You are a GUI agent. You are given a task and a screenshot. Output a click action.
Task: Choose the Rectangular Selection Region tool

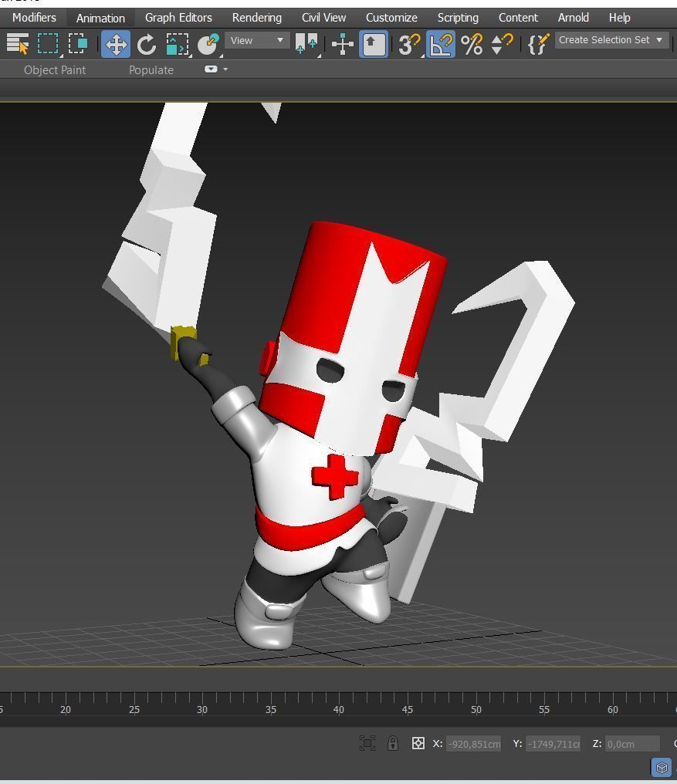point(48,43)
